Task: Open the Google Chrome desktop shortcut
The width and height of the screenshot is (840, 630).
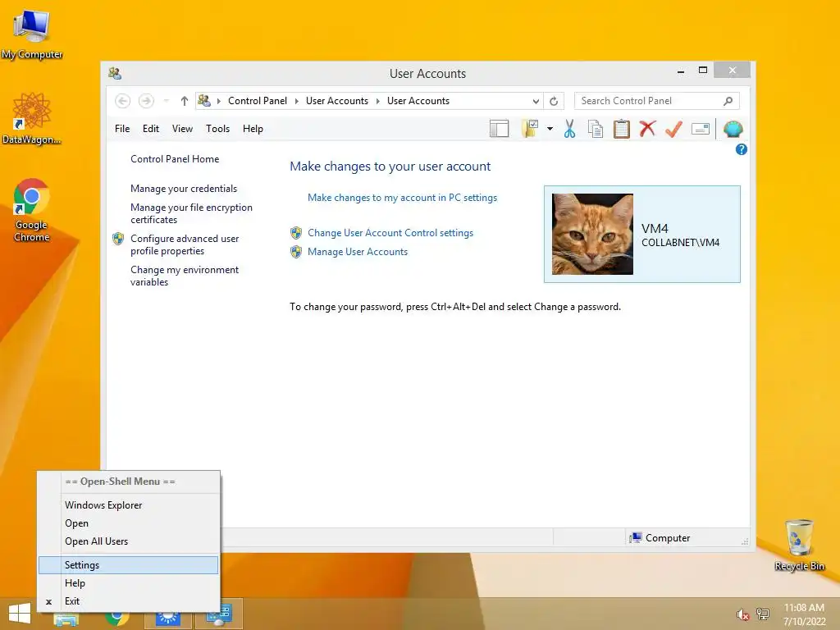Action: click(32, 211)
